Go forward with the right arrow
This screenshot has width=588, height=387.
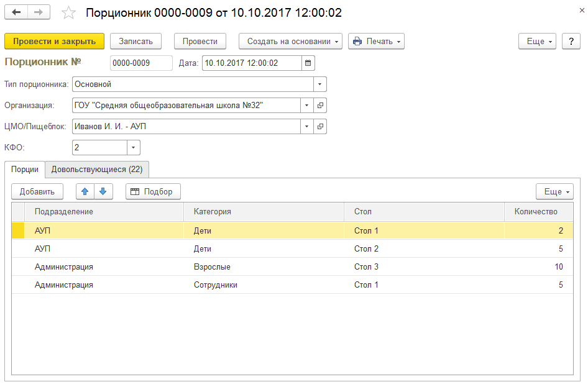pos(39,12)
